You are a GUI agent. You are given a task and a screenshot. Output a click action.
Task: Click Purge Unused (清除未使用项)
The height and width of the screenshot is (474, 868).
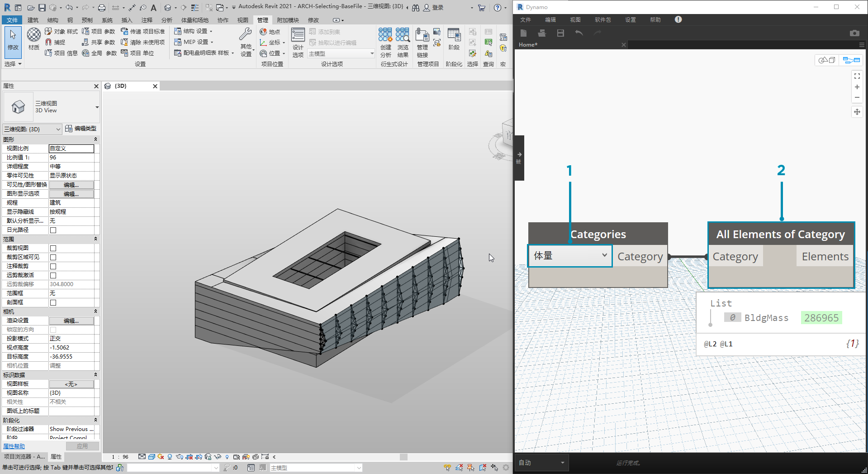pyautogui.click(x=143, y=42)
